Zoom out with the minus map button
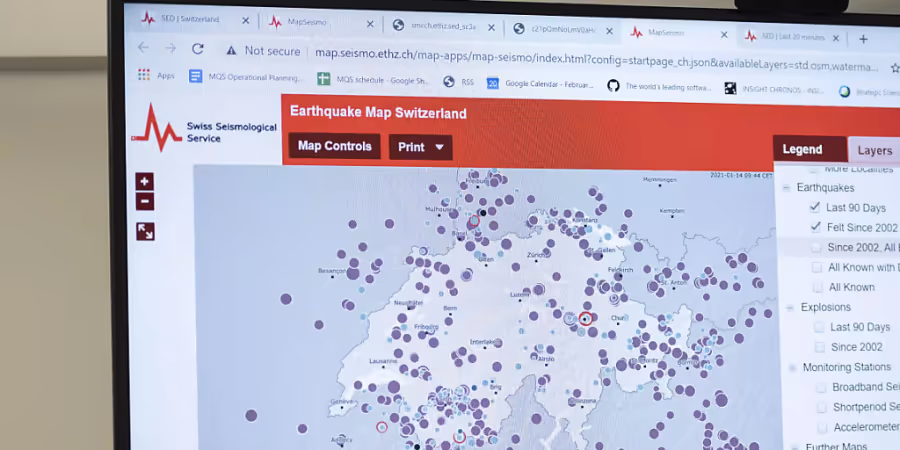This screenshot has height=450, width=900. (145, 201)
